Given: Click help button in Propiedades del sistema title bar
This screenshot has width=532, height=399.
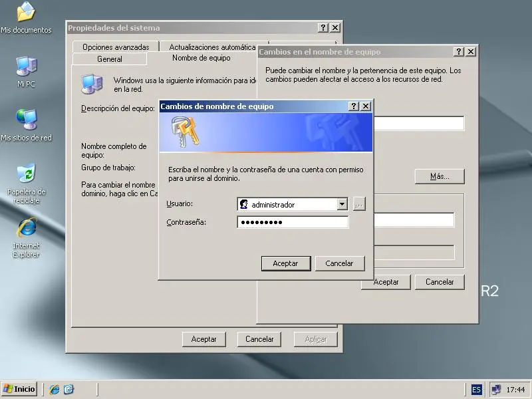Looking at the screenshot, I should (x=323, y=27).
